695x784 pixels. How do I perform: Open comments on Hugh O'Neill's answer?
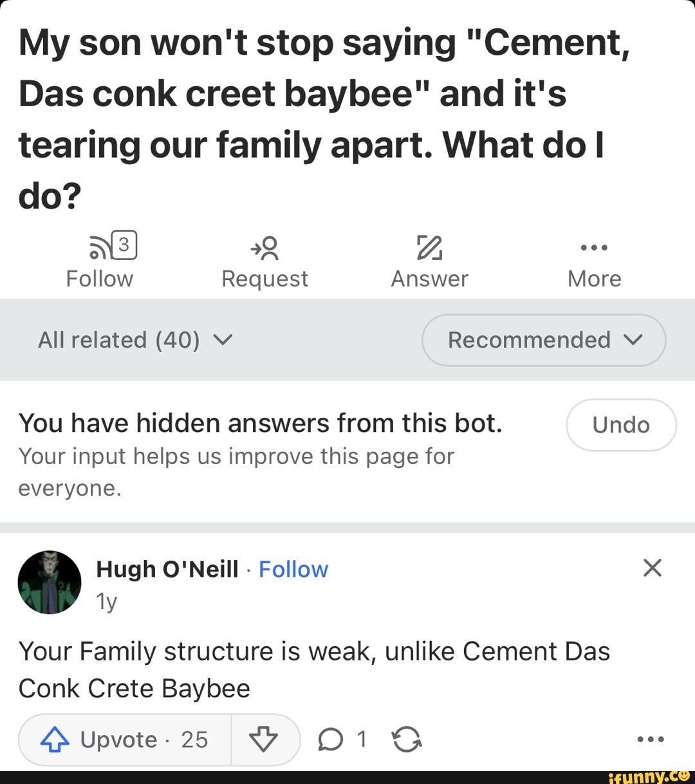332,739
